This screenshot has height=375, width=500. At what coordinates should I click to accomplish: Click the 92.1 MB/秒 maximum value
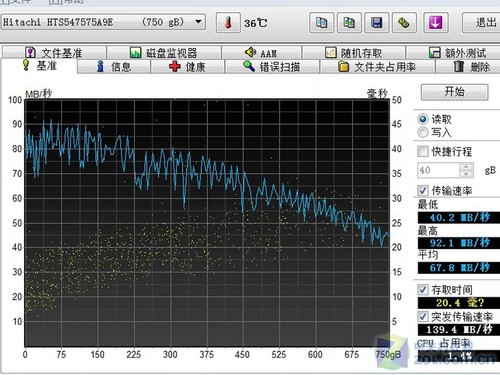(x=459, y=243)
